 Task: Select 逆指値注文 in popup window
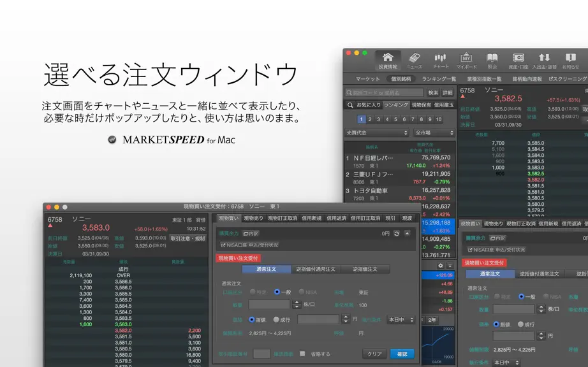tap(365, 269)
